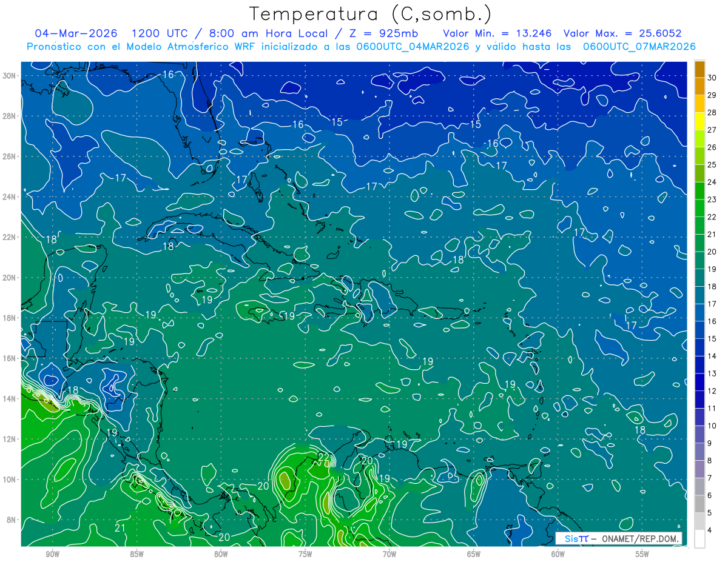Click latitude axis label "8N"
This screenshot has width=728, height=562.
tap(12, 520)
